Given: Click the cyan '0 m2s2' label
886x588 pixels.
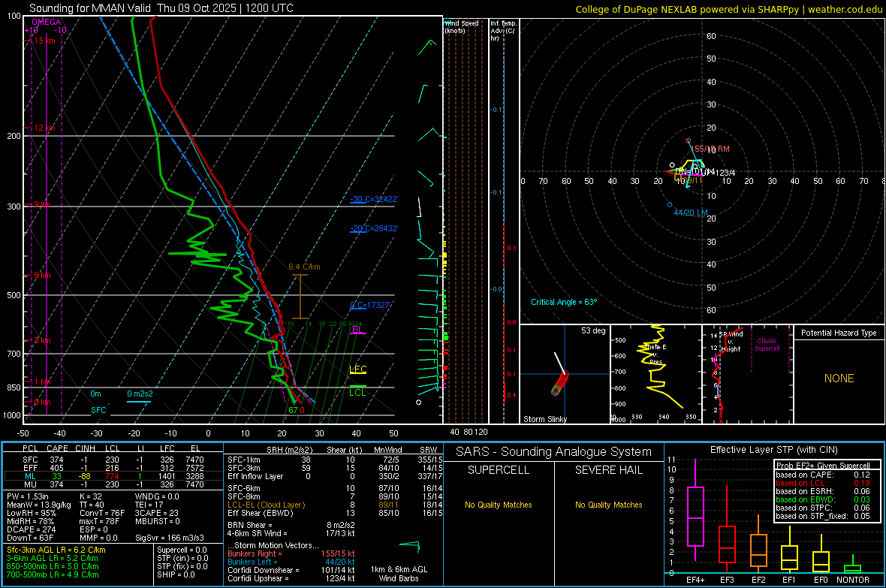Looking at the screenshot, I should click(140, 394).
